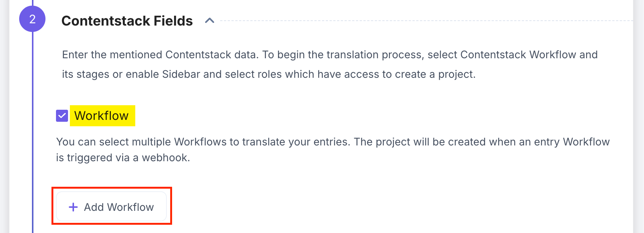644x233 pixels.
Task: Click the red outlined Add Workflow area
Action: coord(111,207)
